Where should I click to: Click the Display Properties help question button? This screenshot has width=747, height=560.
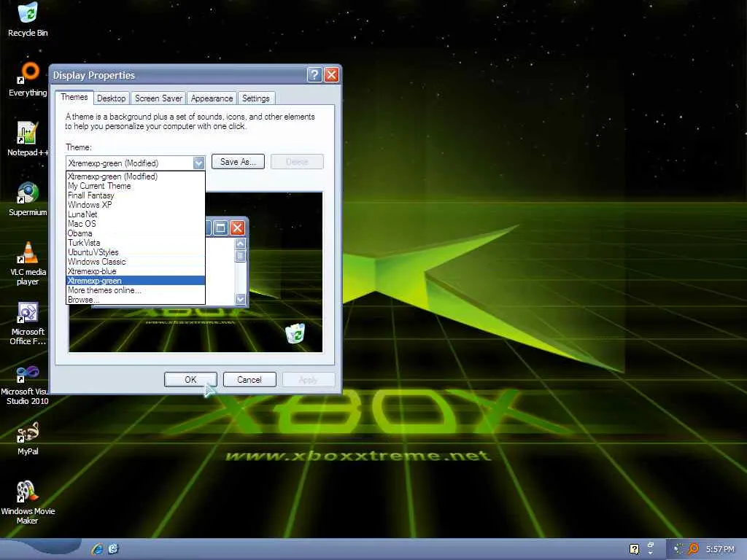click(314, 75)
